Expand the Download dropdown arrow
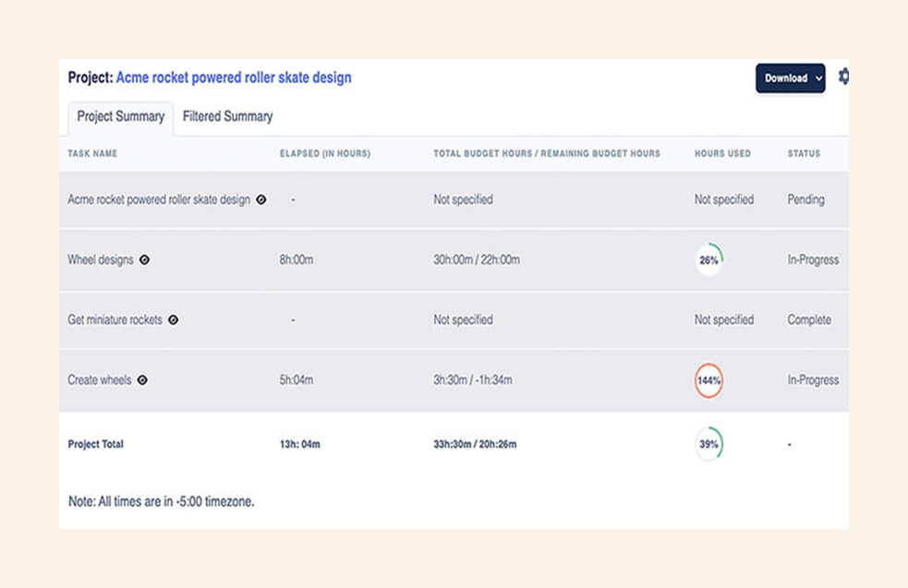908x588 pixels. pyautogui.click(x=818, y=78)
